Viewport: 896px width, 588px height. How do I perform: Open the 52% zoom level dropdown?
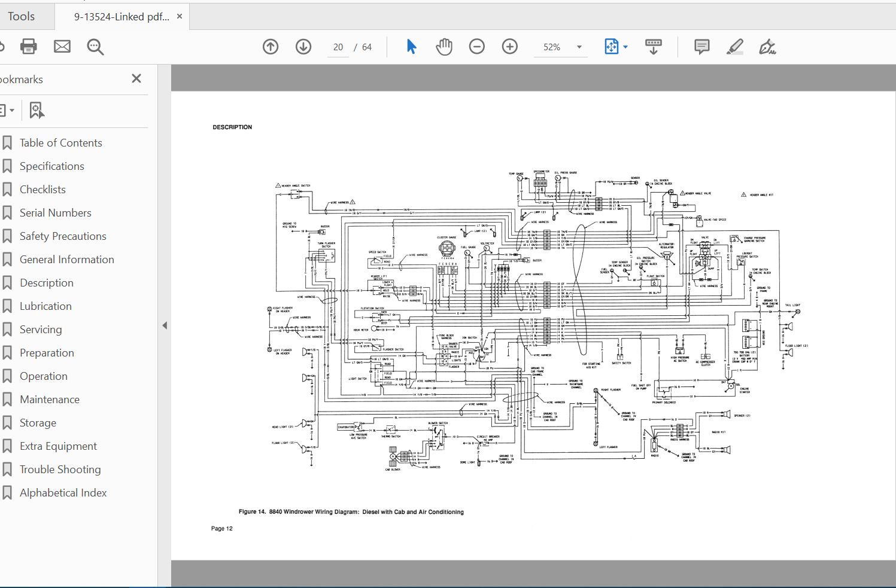(x=579, y=47)
